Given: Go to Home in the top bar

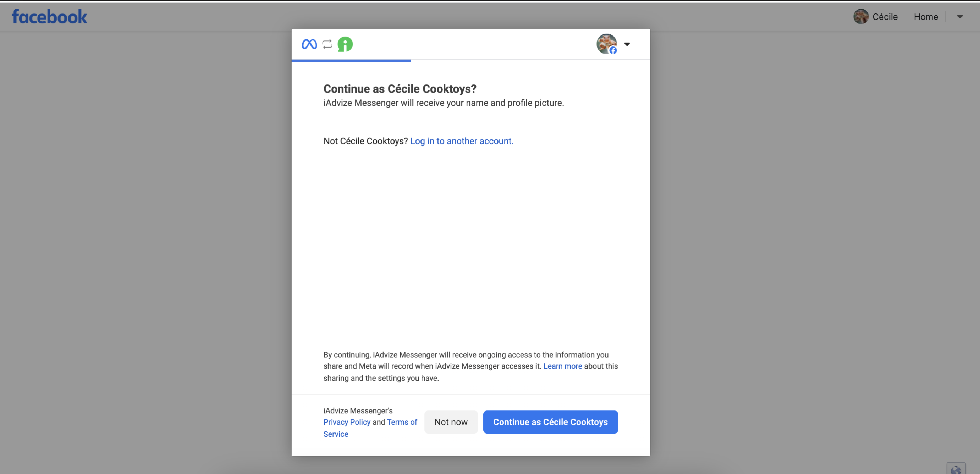Looking at the screenshot, I should tap(926, 17).
